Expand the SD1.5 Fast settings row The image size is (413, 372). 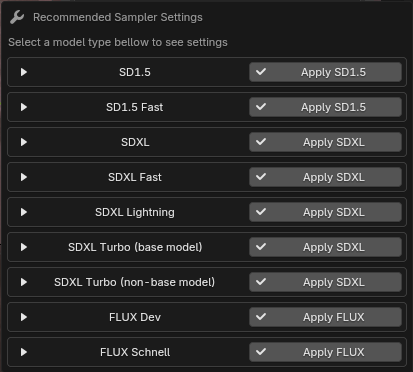pyautogui.click(x=24, y=107)
